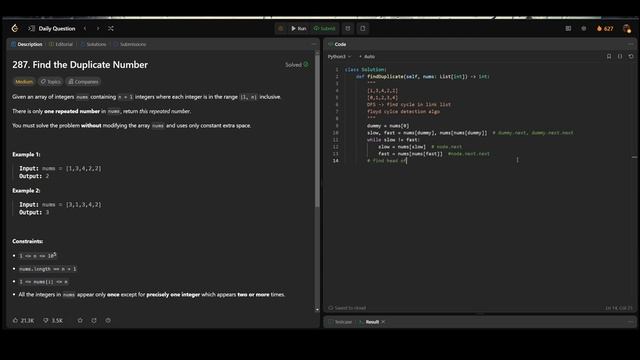Switch to the Testcase tab
This screenshot has height=360, width=640.
pos(340,322)
